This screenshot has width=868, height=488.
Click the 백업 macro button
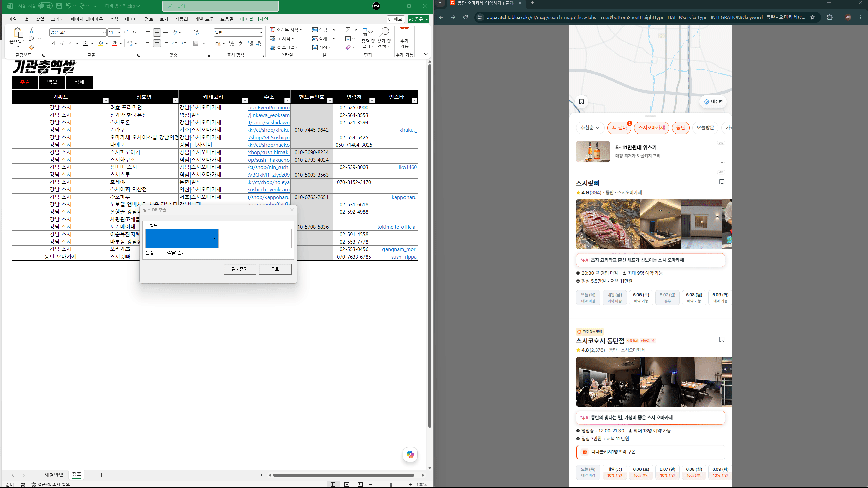[52, 82]
